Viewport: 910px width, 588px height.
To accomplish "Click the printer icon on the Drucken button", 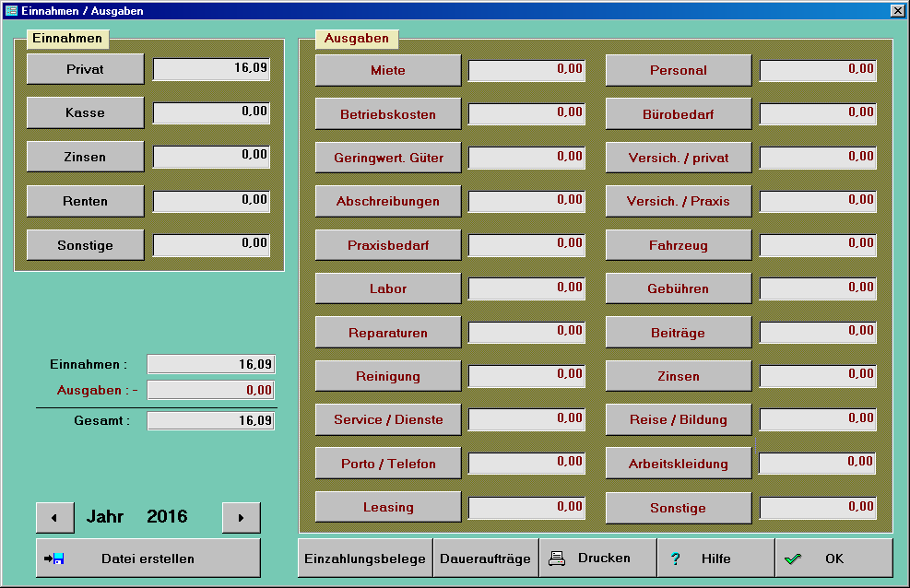I will coord(557,557).
